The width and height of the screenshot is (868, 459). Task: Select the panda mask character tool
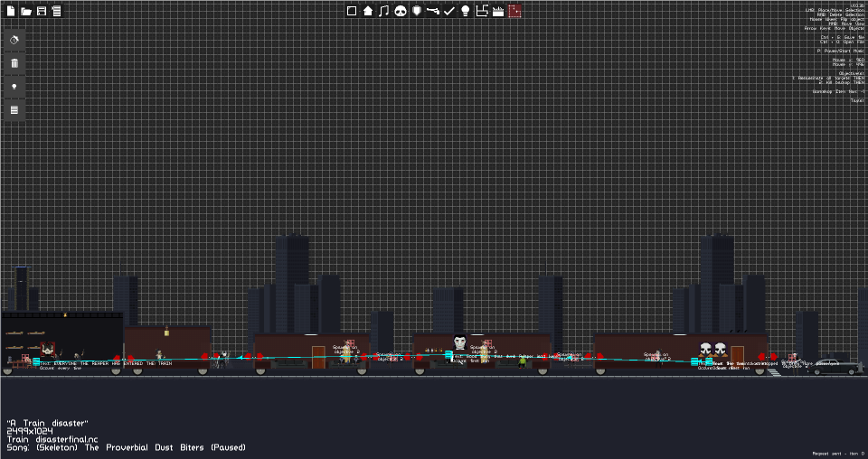(x=401, y=11)
